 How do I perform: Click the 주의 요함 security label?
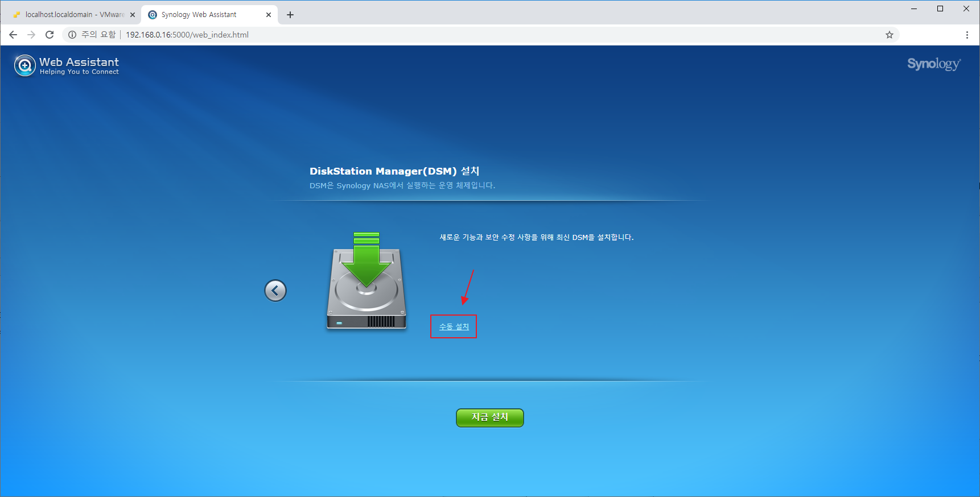[98, 35]
